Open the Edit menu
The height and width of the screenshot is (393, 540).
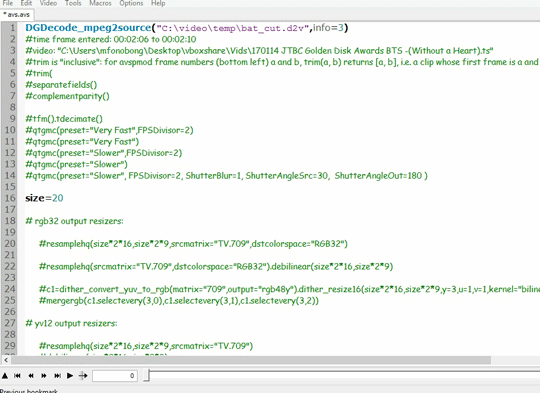point(26,3)
